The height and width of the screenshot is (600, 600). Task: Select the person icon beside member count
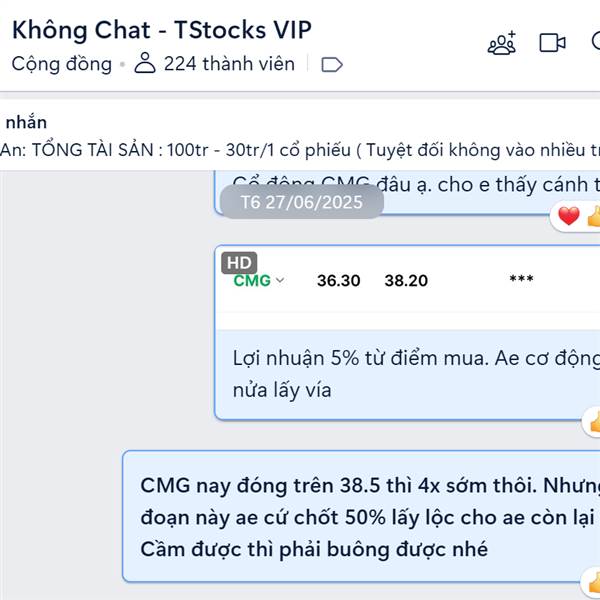(145, 63)
